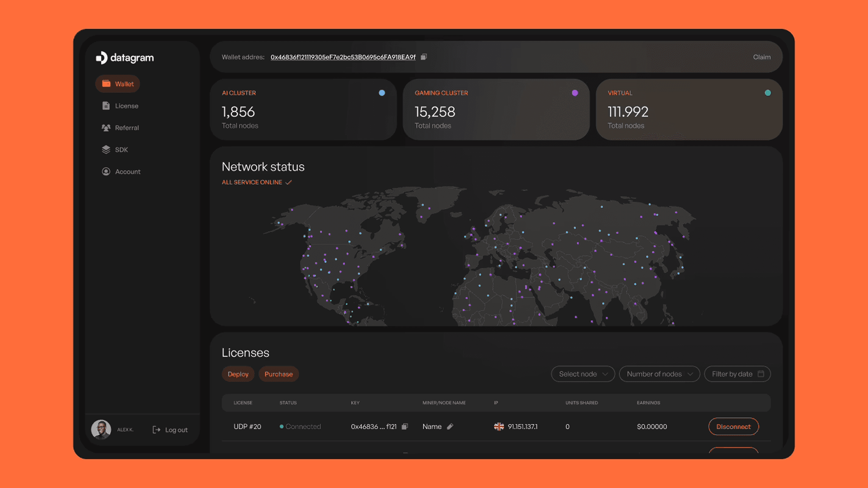Click the Purchase license button
The image size is (868, 488).
pyautogui.click(x=278, y=374)
